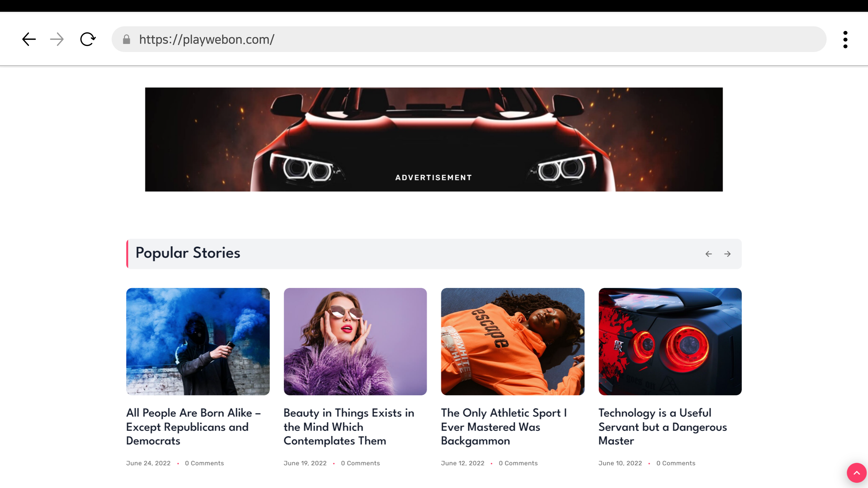Show next Popular Stories with right arrow
Viewport: 868px width, 488px height.
727,254
